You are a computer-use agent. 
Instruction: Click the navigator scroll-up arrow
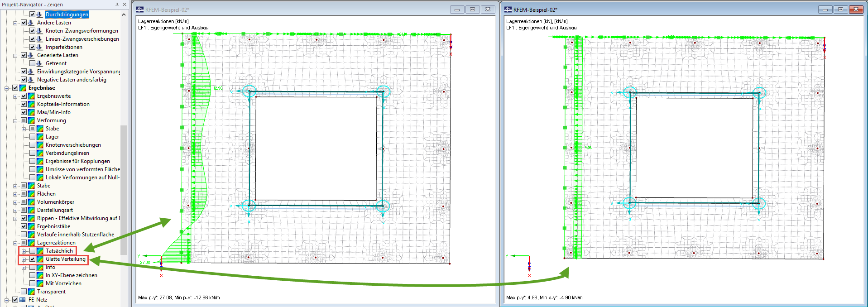click(x=124, y=14)
